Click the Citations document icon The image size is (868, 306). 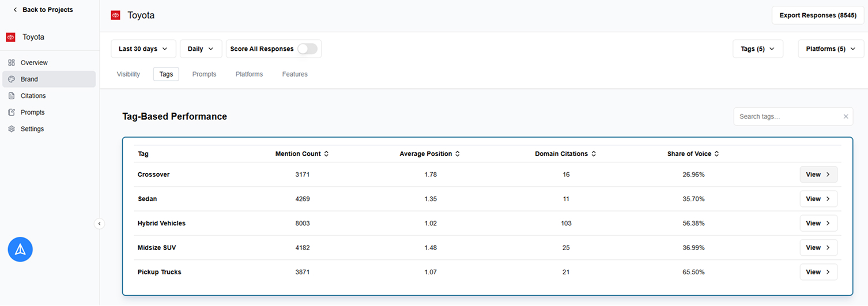click(12, 96)
